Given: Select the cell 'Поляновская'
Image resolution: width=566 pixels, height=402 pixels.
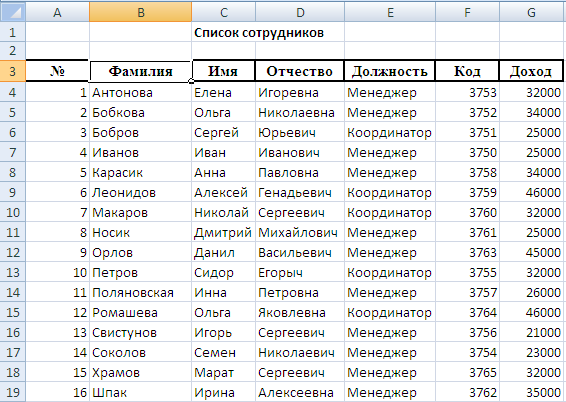Looking at the screenshot, I should [140, 292].
